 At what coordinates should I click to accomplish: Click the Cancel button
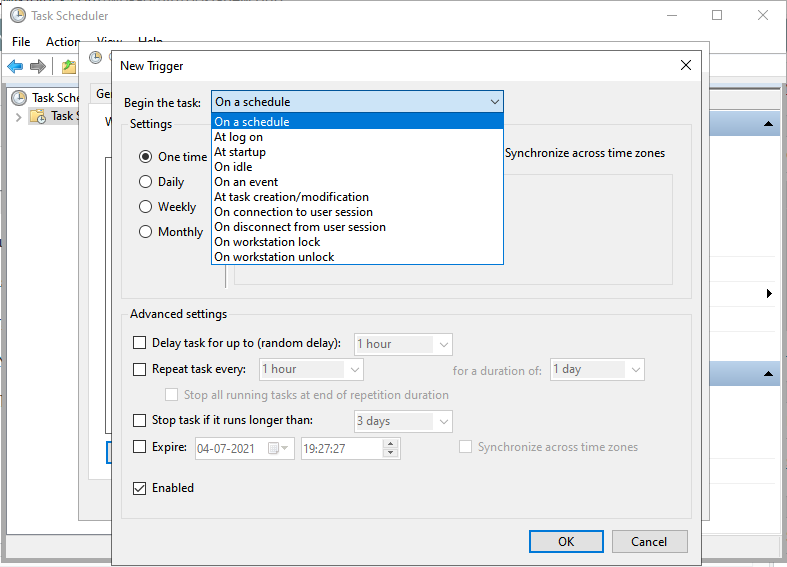pyautogui.click(x=649, y=541)
